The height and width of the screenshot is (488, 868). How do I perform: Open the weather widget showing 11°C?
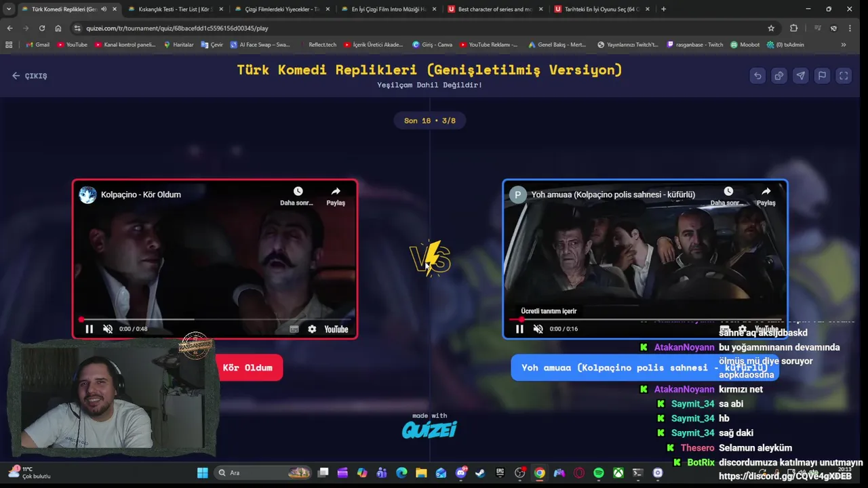pyautogui.click(x=29, y=472)
